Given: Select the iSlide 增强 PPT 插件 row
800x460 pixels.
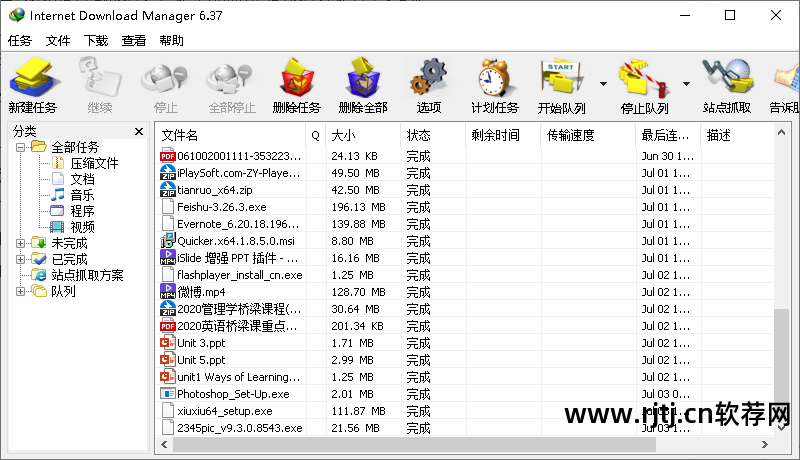Looking at the screenshot, I should point(464,258).
